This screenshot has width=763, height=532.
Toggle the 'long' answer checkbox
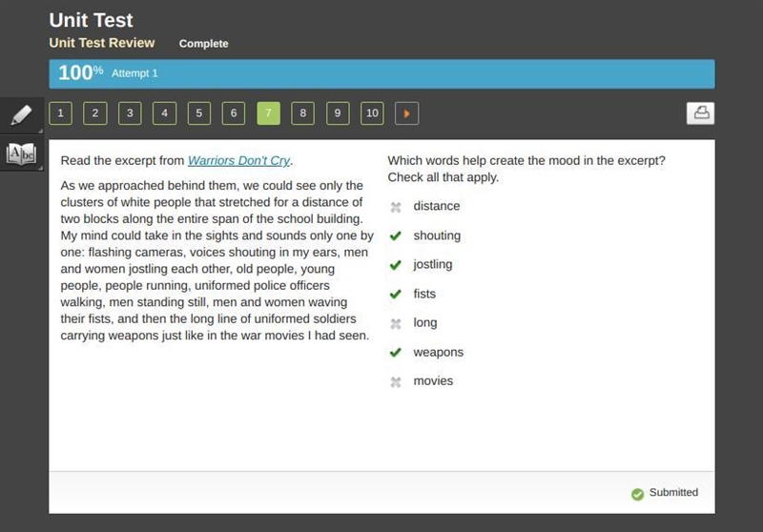click(x=396, y=323)
